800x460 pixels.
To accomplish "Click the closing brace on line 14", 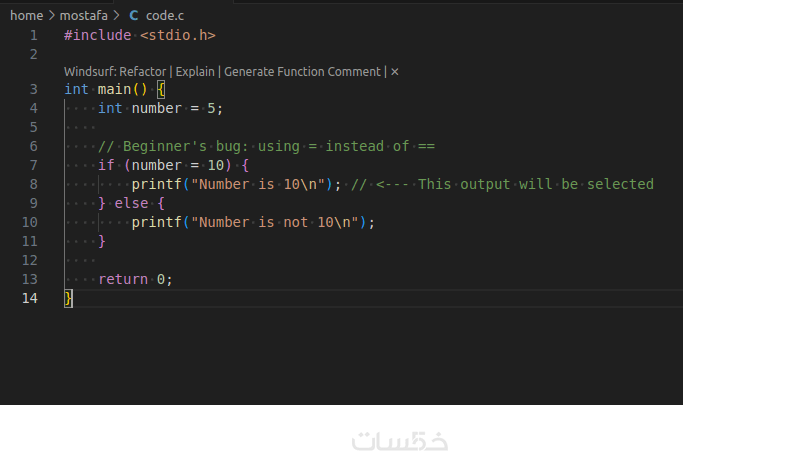I will point(68,299).
